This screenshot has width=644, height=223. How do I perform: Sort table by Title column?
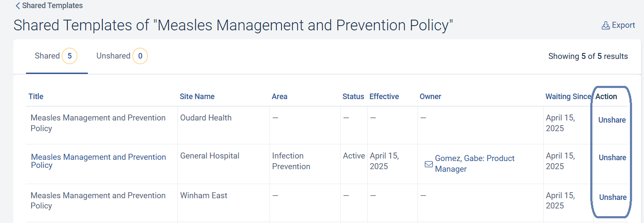(36, 97)
